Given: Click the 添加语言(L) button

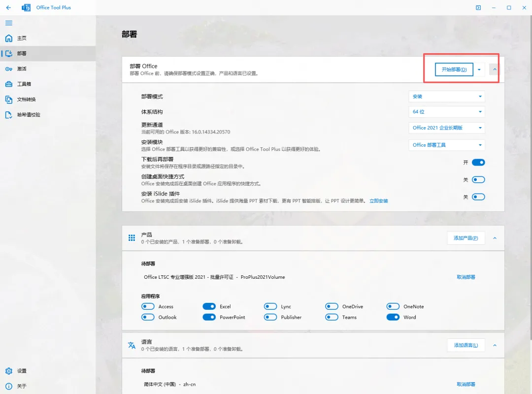Looking at the screenshot, I should tap(466, 345).
